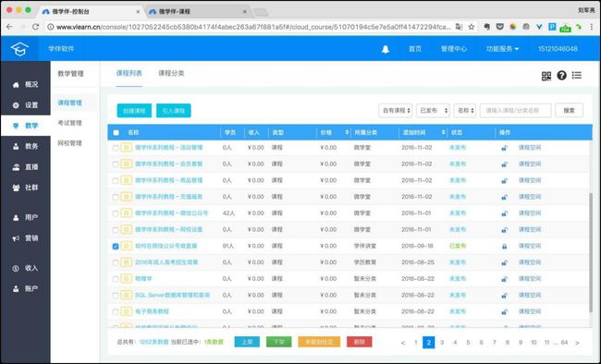
Task: Check the 微学伴系列教程-微信公众号 row checkbox
Action: click(116, 213)
